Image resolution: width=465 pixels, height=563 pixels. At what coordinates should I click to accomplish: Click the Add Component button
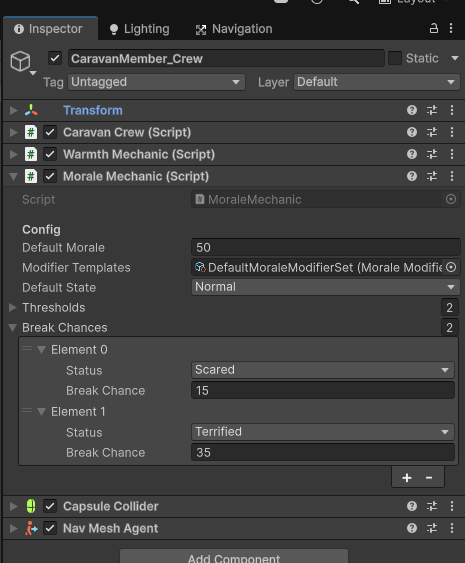pyautogui.click(x=234, y=557)
